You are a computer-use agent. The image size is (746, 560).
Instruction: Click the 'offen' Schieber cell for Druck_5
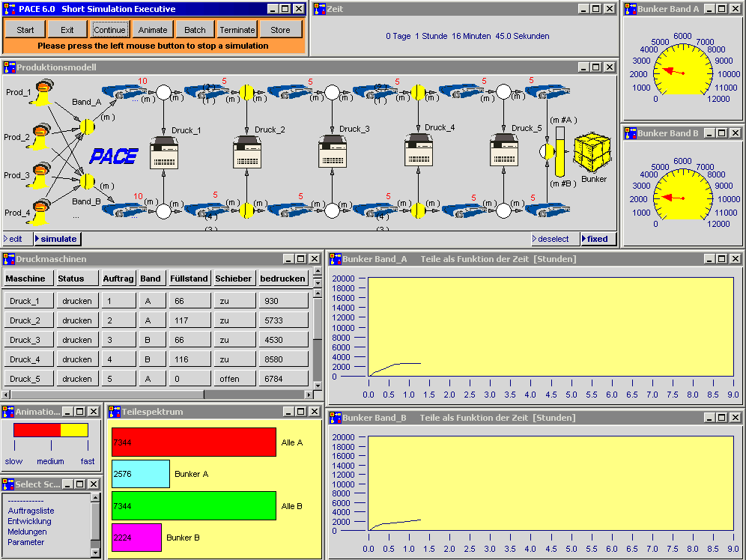click(234, 379)
